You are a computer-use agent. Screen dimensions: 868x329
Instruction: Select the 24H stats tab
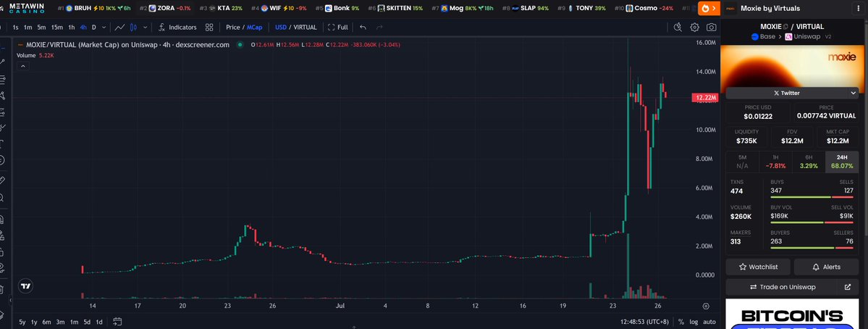tap(842, 162)
